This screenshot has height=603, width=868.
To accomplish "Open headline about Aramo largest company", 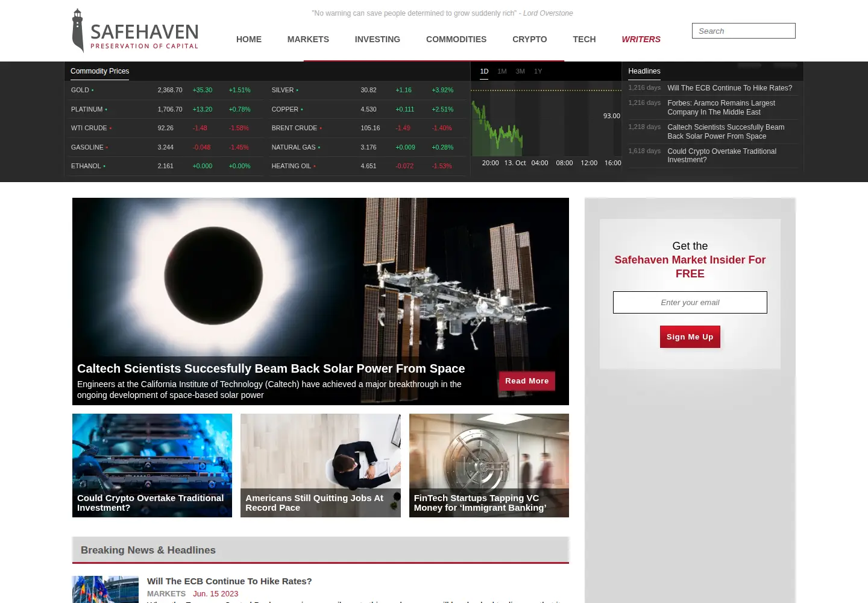I will pyautogui.click(x=721, y=107).
